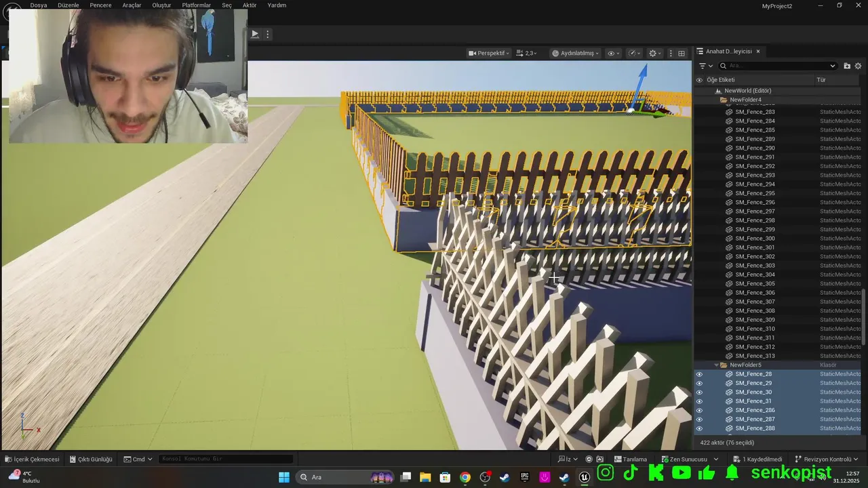Image resolution: width=868 pixels, height=488 pixels.
Task: Open Task View on the taskbar
Action: (x=406, y=477)
